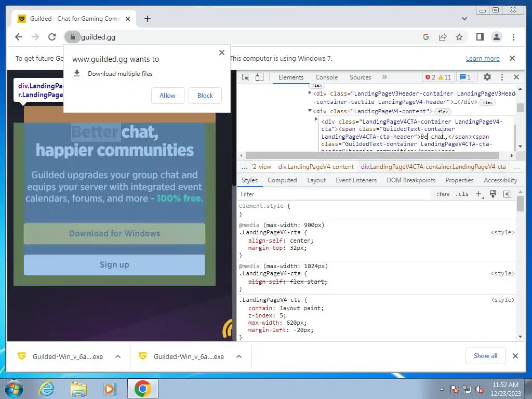Close the DevTools panel
Viewport: 532px width, 399px height.
516,77
